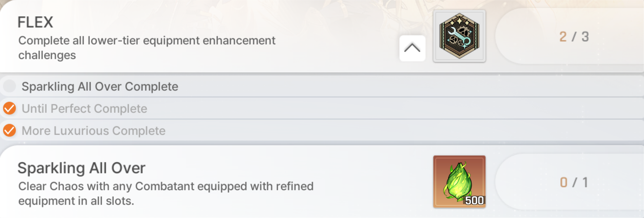
Task: Click the large Sparkling All Over heading
Action: tap(81, 168)
